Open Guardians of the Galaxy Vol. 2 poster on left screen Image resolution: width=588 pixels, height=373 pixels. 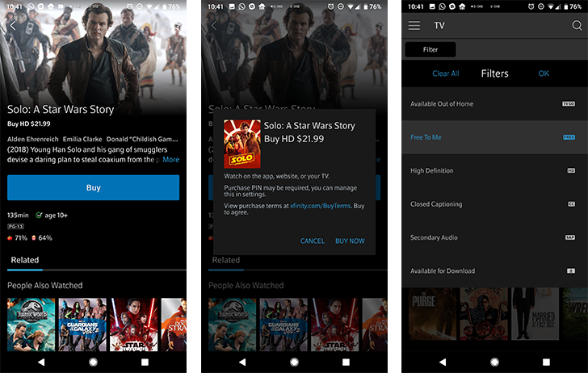coord(82,325)
